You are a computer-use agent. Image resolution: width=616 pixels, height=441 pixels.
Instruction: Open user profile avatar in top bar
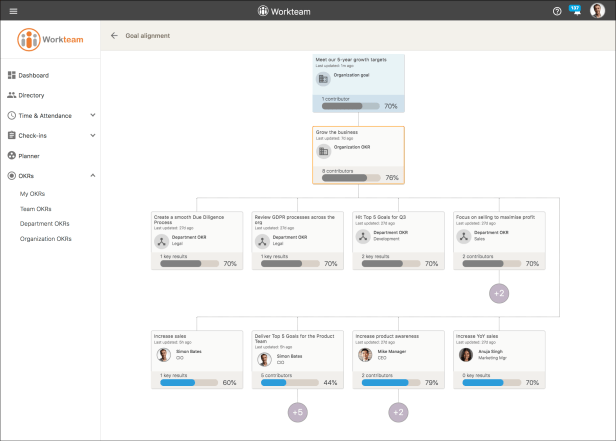597,10
